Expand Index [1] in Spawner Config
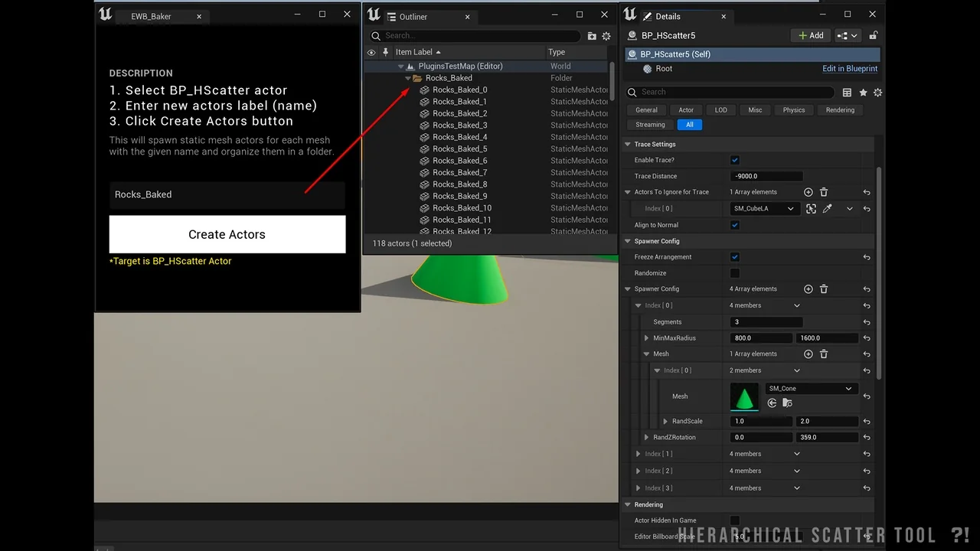 point(638,453)
